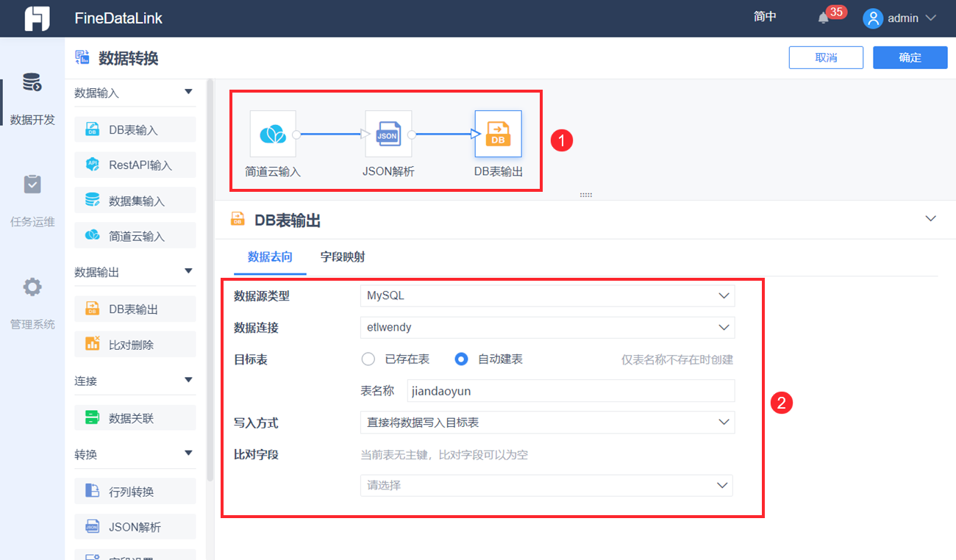Click the DB表输出 panel title icon
This screenshot has height=560, width=956.
[238, 218]
